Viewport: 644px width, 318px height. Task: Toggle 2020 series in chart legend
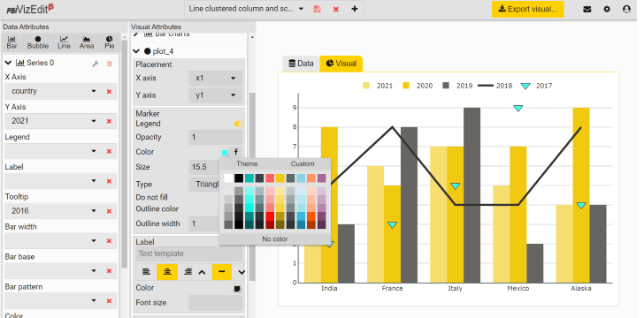coord(418,86)
